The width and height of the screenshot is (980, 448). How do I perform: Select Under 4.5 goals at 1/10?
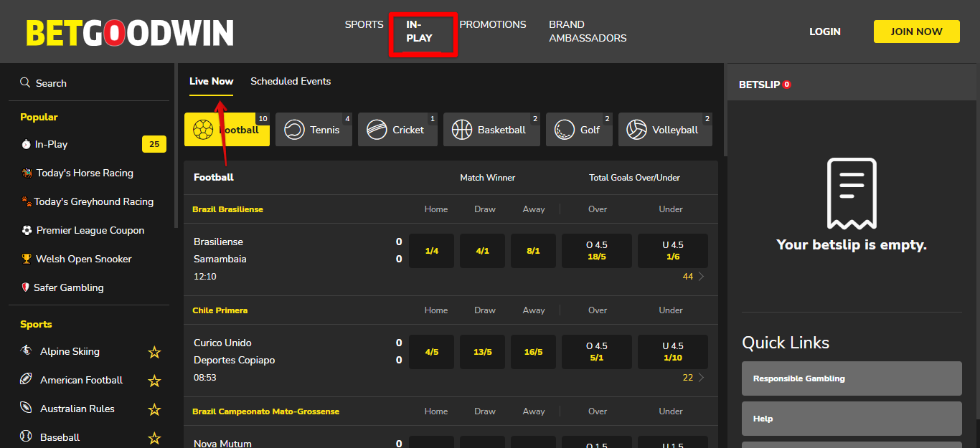point(673,352)
